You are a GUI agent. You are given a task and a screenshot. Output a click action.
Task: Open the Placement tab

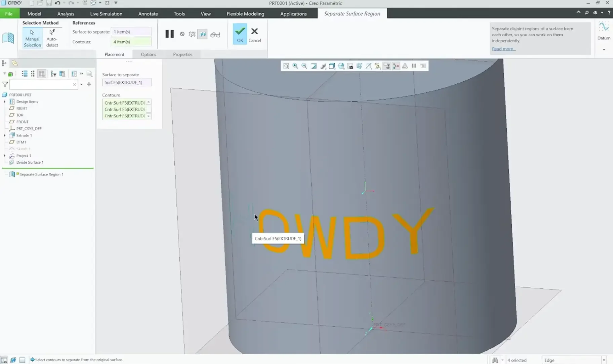pos(114,54)
